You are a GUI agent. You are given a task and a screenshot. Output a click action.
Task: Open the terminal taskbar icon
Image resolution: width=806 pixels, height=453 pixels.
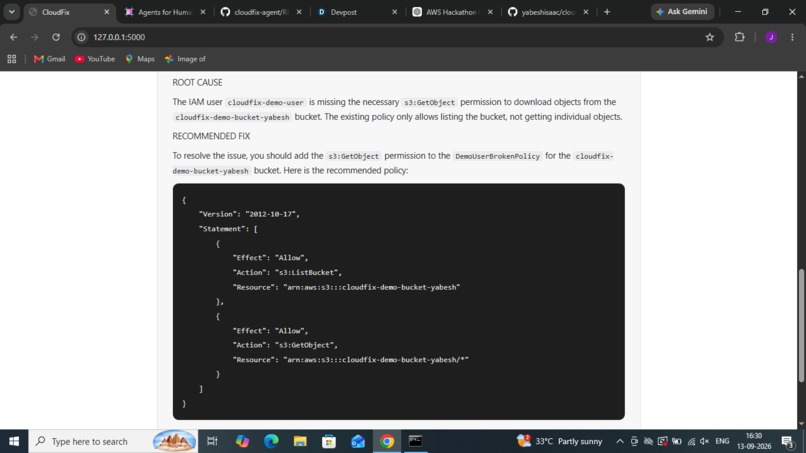(415, 441)
